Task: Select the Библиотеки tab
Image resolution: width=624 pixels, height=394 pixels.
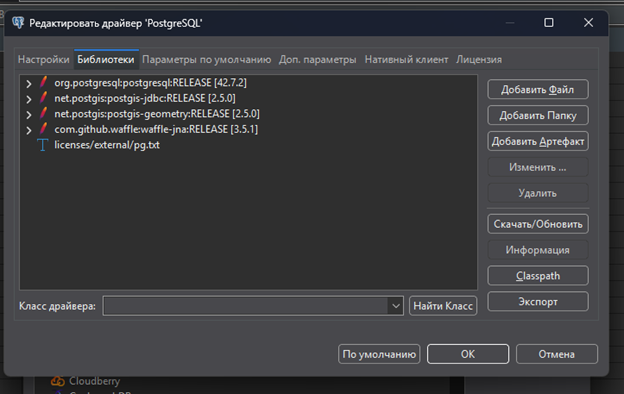Action: [x=106, y=60]
